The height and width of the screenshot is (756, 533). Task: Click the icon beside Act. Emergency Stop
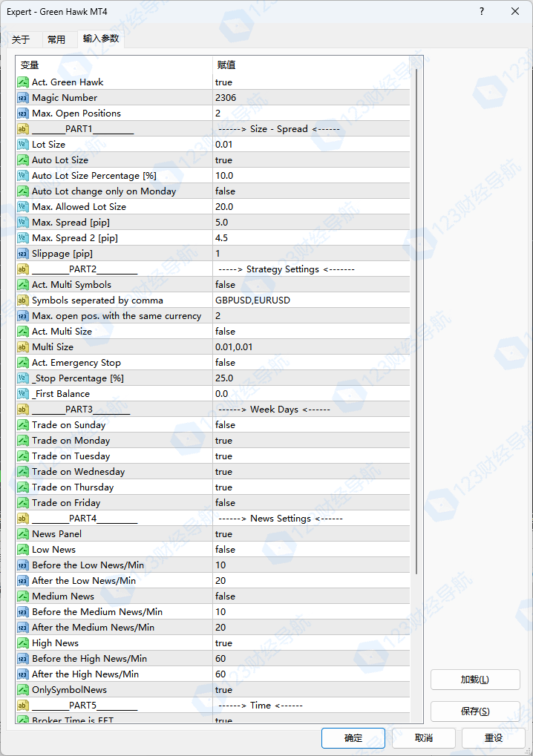point(23,363)
